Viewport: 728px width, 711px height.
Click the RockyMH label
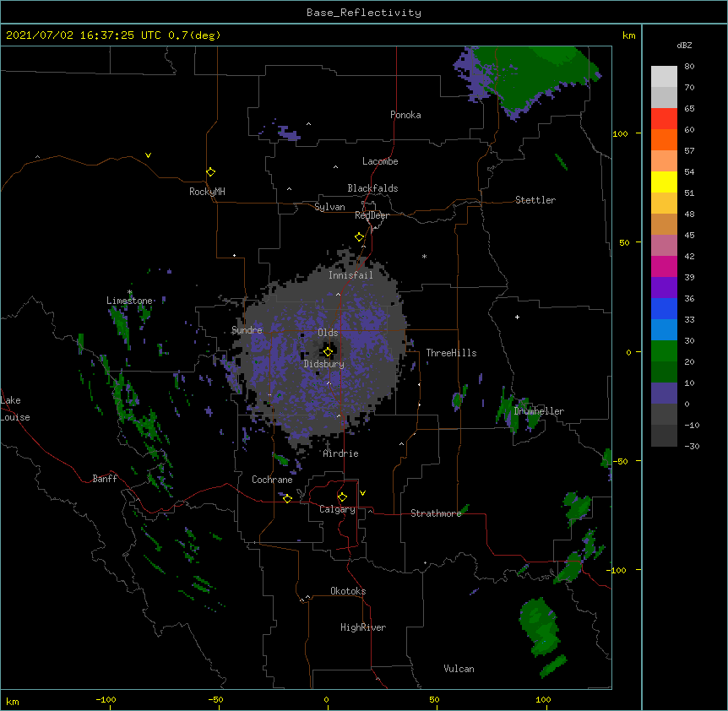(x=207, y=192)
